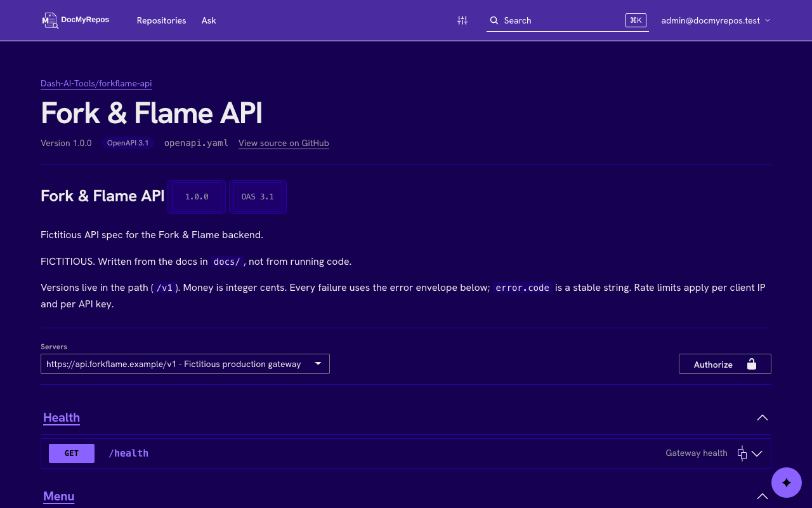Click the error.code inline code
The image size is (812, 508).
click(523, 288)
